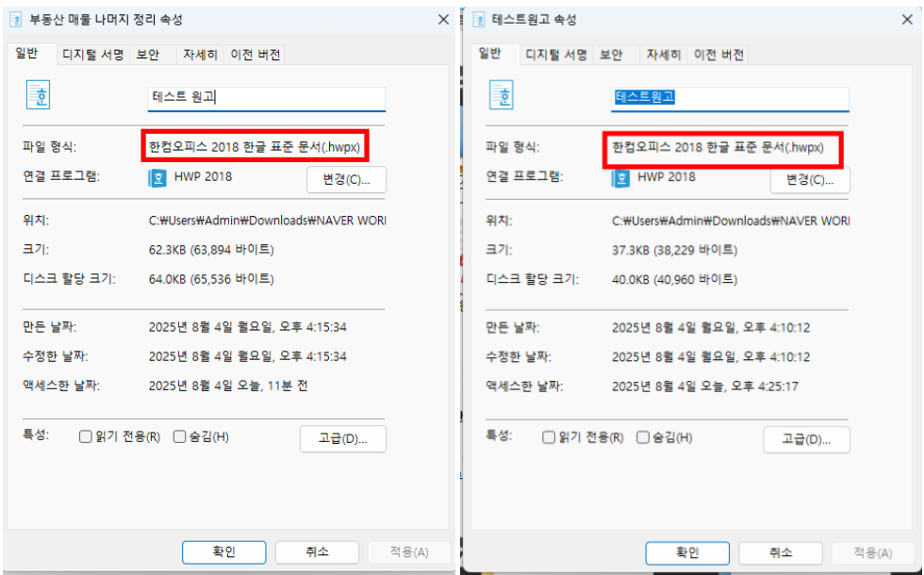Viewport: 924px width, 575px height.
Task: Click disk size 40.0KB (40,960 바이트)
Action: tap(674, 279)
